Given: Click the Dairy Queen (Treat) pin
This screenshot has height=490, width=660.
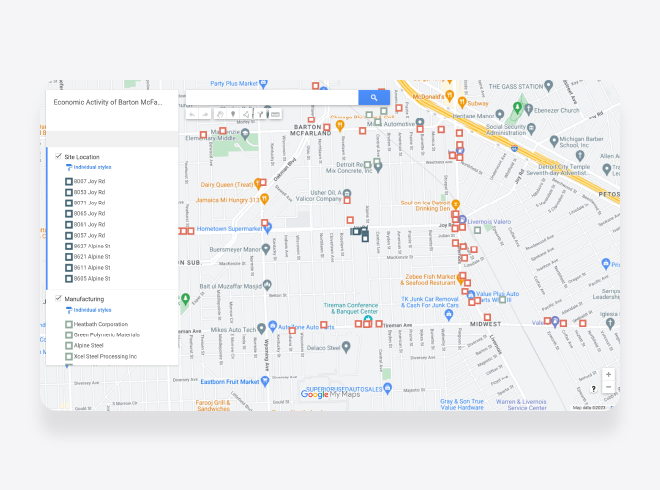Looking at the screenshot, I should pyautogui.click(x=258, y=184).
